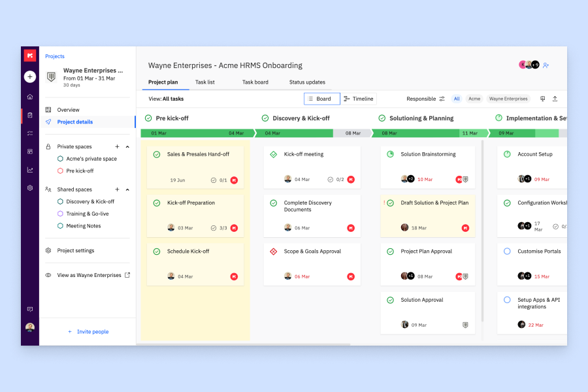Open the View: All tasks dropdown

(166, 99)
